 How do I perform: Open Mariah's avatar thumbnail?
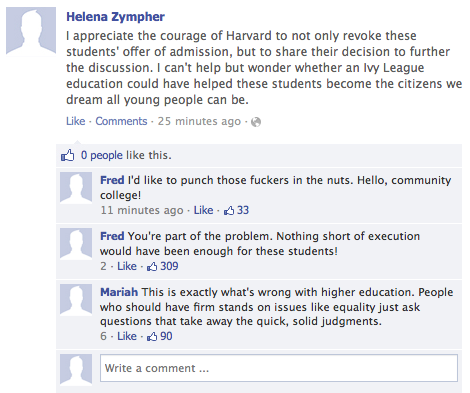coord(76,300)
